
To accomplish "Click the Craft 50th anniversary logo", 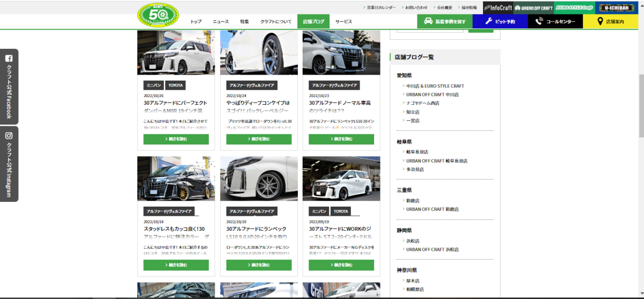I will point(158,14).
